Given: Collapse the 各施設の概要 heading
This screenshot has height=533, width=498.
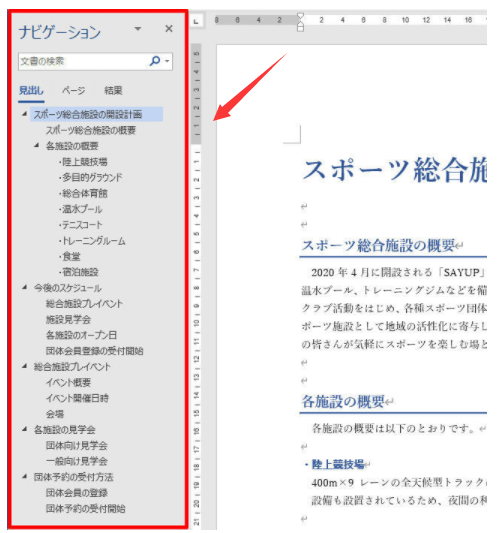Looking at the screenshot, I should pyautogui.click(x=37, y=145).
